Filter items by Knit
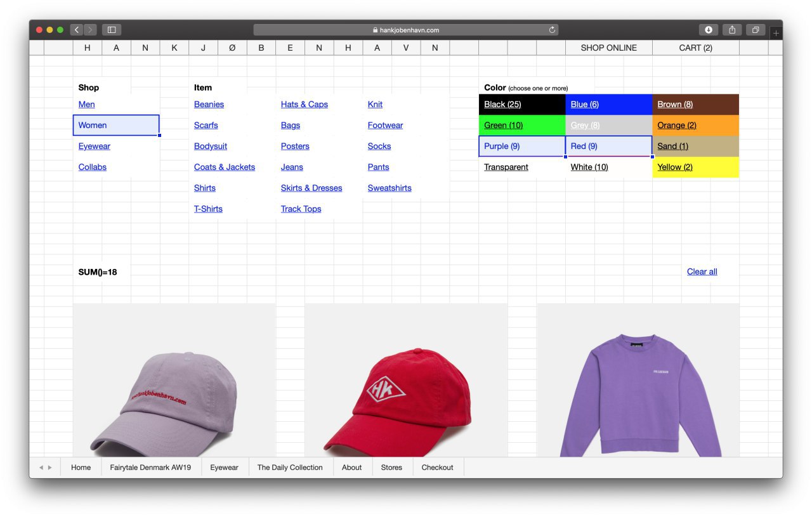This screenshot has height=517, width=812. pyautogui.click(x=375, y=104)
